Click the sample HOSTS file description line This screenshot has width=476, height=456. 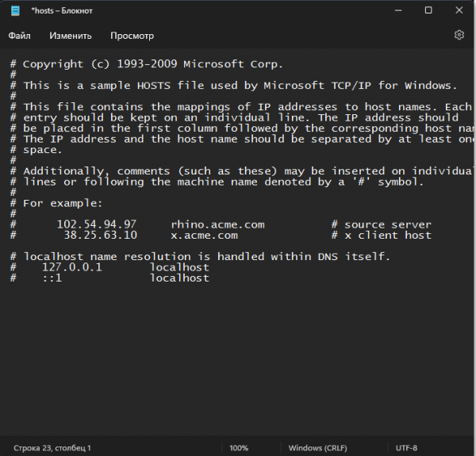(x=234, y=86)
